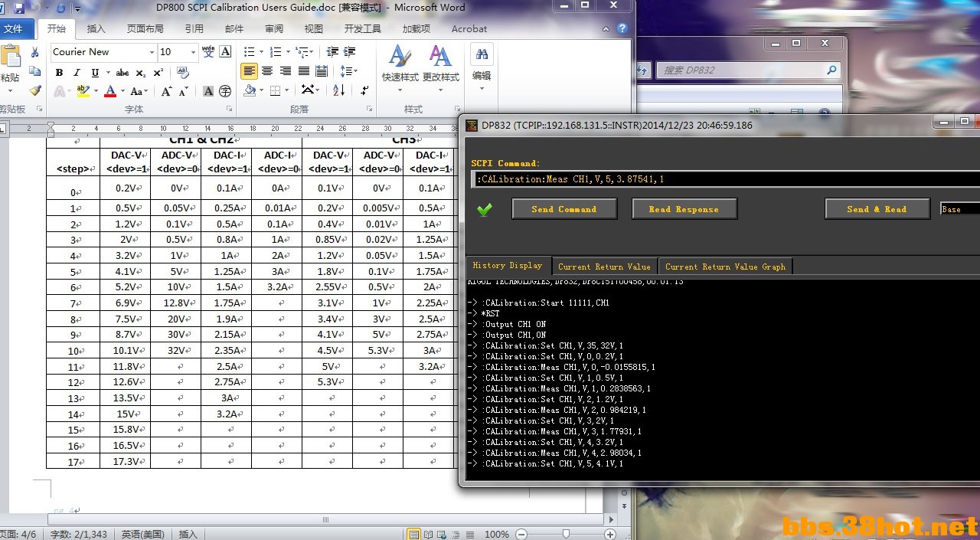The width and height of the screenshot is (980, 540).
Task: Open the Editing binoculars menu
Action: tap(482, 67)
